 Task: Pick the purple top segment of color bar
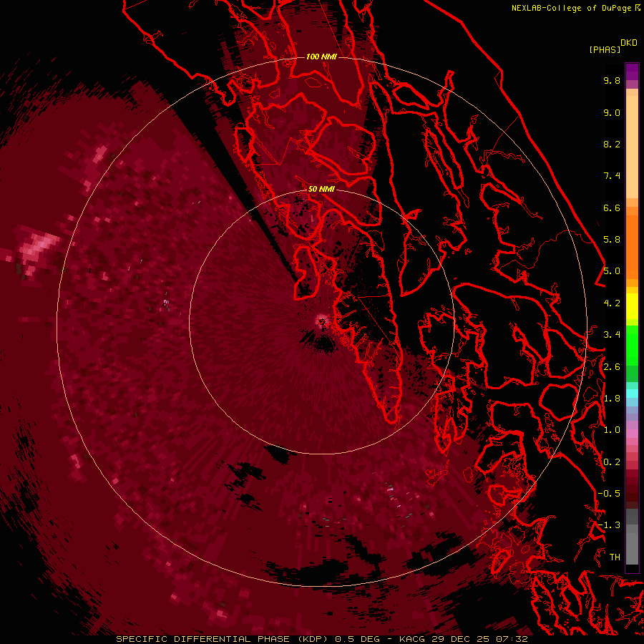pyautogui.click(x=632, y=72)
